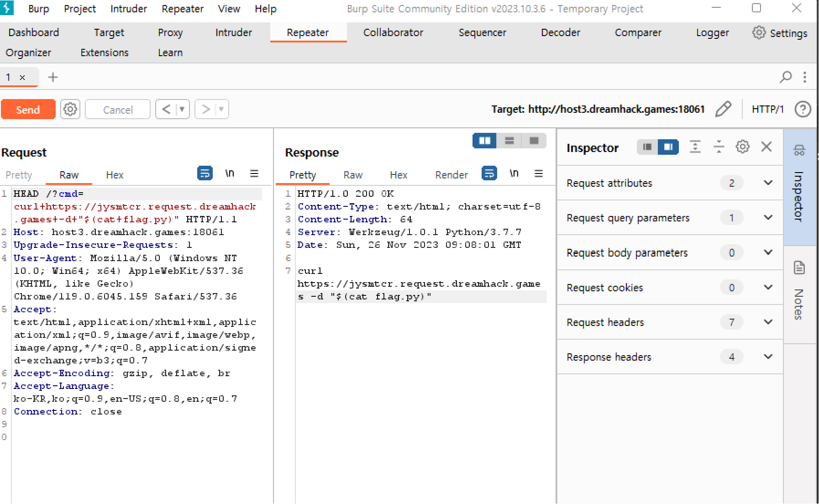Edit target with the pencil icon
Viewport: 819px width, 504px height.
(724, 109)
